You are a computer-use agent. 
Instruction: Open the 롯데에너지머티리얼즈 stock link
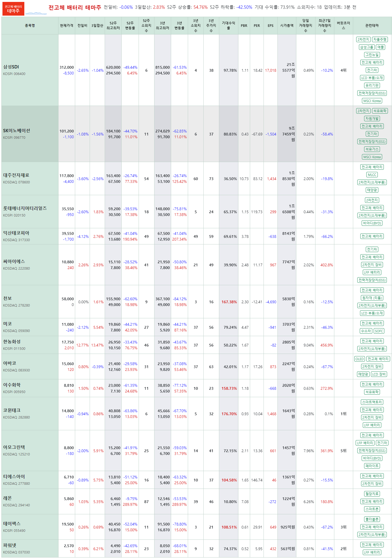point(25,208)
